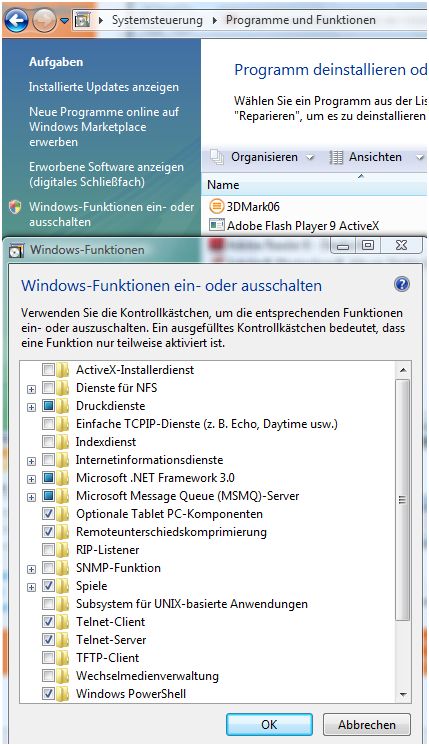Viewport: 429px width, 746px height.
Task: Click the Forward arrow navigation button
Action: coord(44,20)
